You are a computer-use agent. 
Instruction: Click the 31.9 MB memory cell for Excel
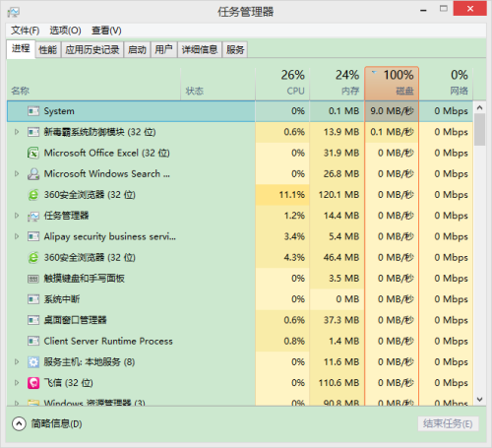[337, 153]
